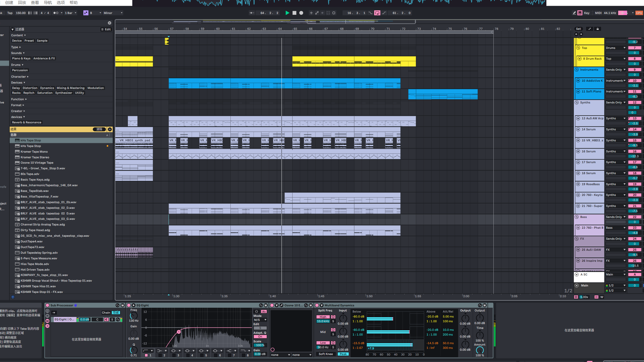This screenshot has height=362, width=644.
Task: Click the Lock Envelopes padlock icon
Action: point(597,29)
